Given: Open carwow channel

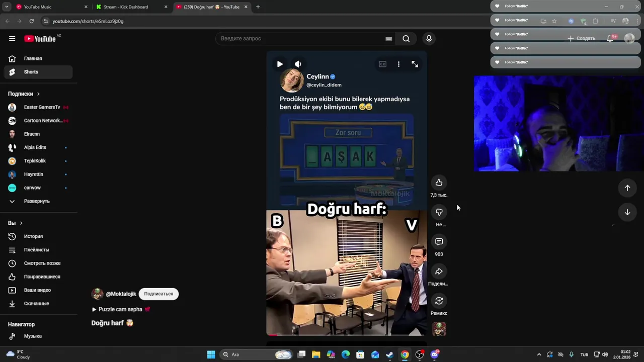Looking at the screenshot, I should click(38, 188).
